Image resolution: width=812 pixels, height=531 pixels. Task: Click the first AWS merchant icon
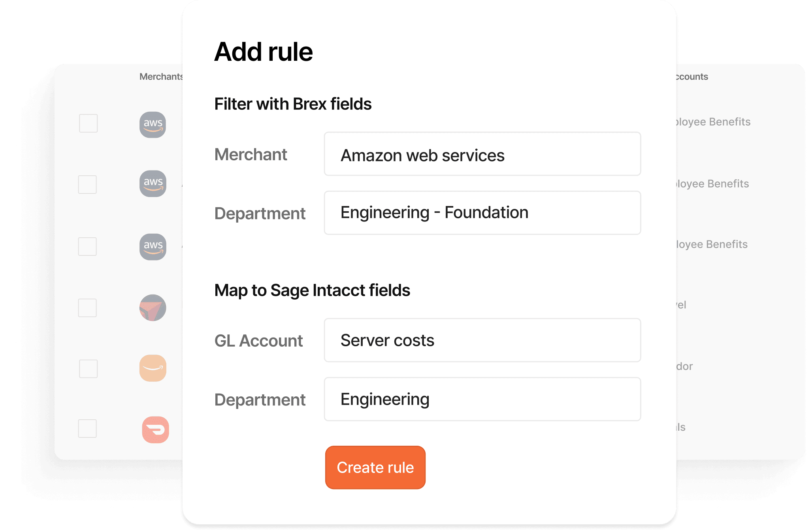click(153, 125)
